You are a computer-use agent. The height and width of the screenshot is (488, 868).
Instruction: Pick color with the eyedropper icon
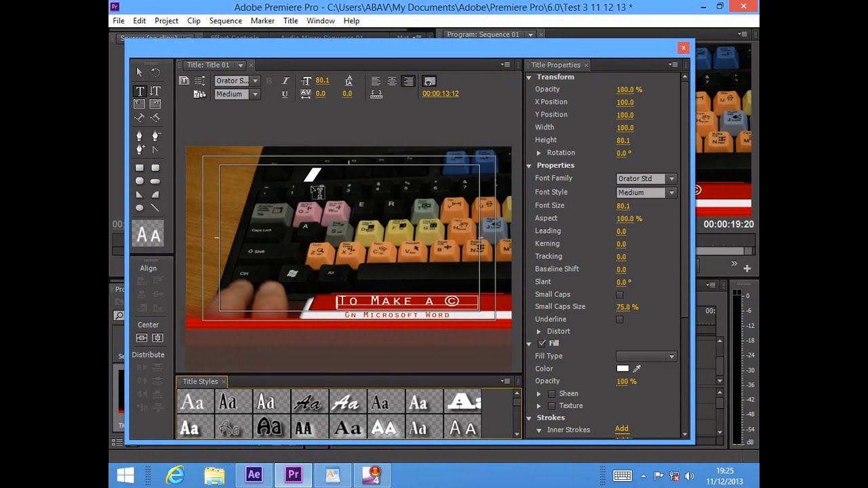pos(637,369)
